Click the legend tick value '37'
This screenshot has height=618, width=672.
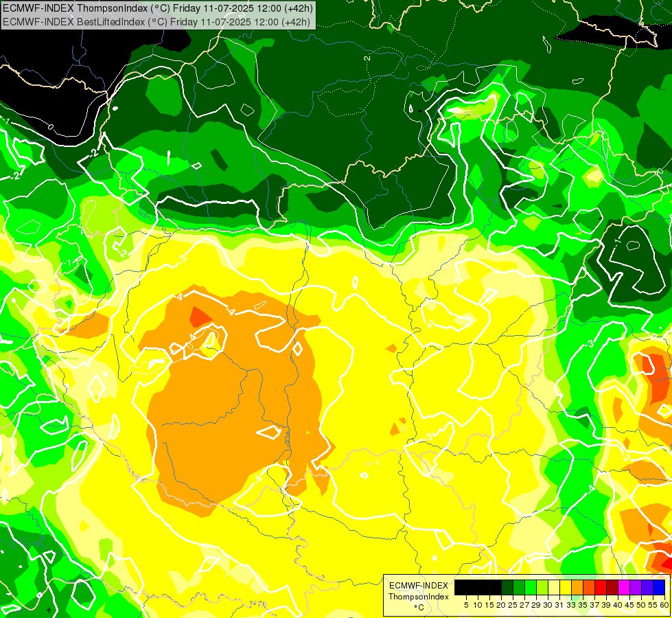594,605
